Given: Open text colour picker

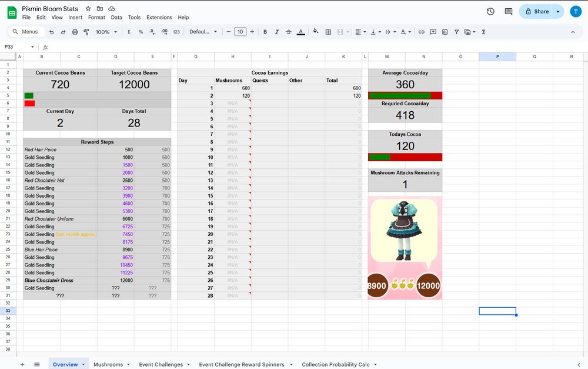Looking at the screenshot, I should [x=300, y=32].
